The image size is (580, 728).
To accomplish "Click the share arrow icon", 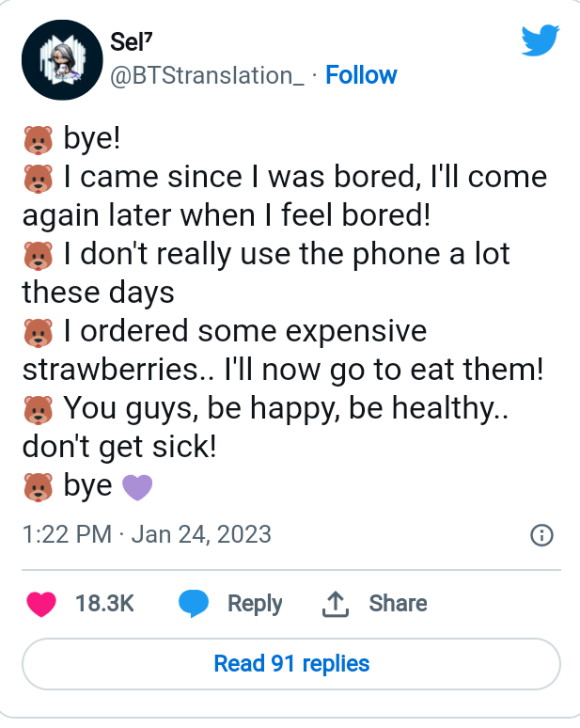I will pyautogui.click(x=336, y=605).
